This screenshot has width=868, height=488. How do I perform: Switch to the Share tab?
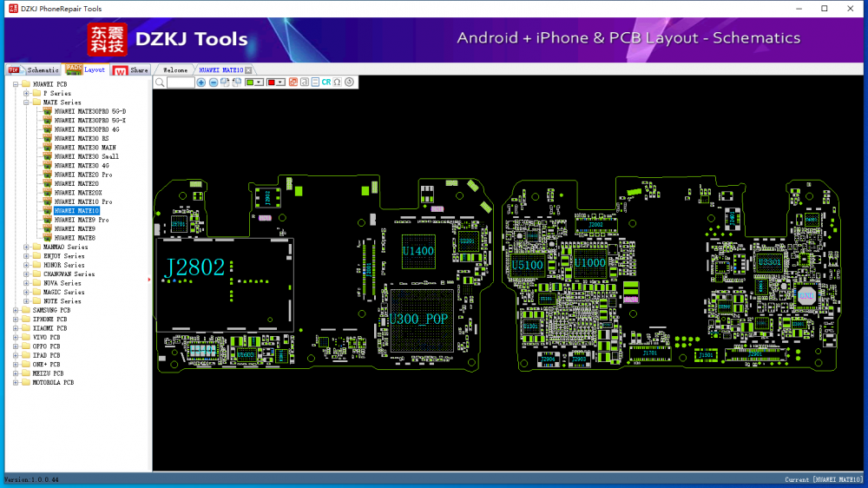pyautogui.click(x=131, y=69)
